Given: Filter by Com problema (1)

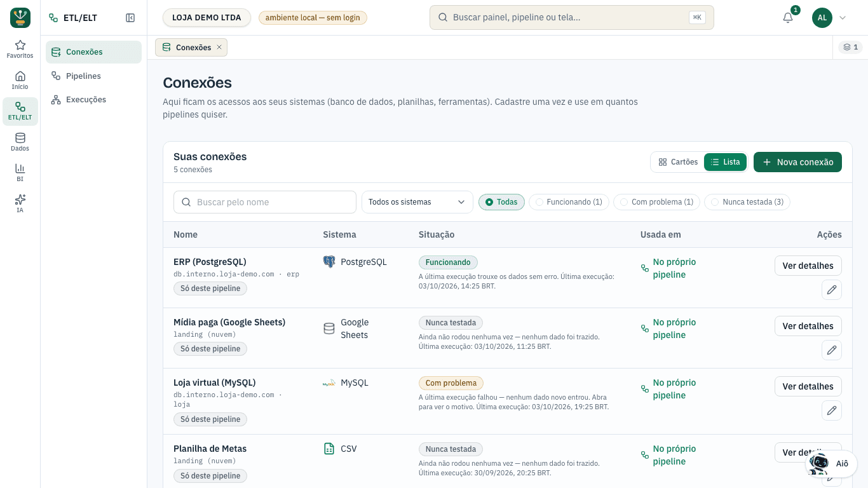Looking at the screenshot, I should tap(656, 202).
